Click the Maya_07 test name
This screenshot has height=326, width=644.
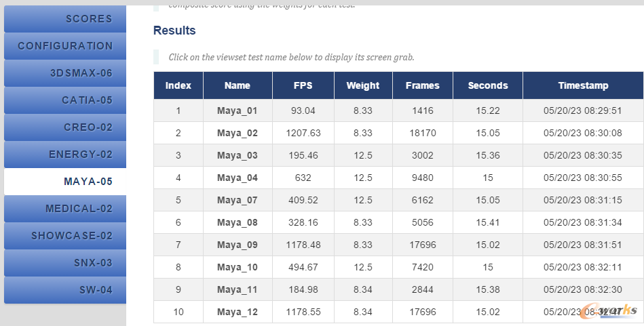(x=238, y=200)
